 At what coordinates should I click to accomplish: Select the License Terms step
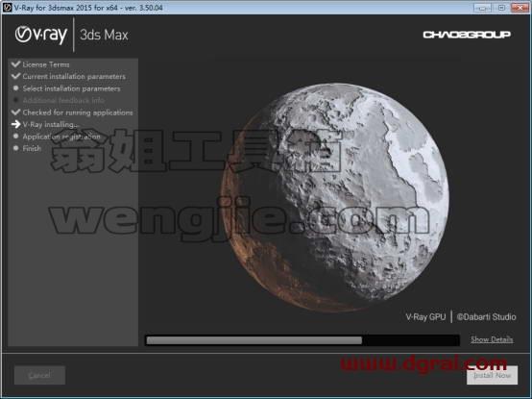[46, 64]
